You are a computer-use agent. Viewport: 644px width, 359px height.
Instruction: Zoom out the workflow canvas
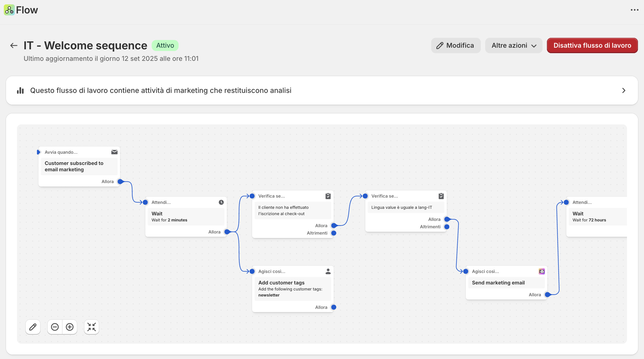click(x=55, y=327)
